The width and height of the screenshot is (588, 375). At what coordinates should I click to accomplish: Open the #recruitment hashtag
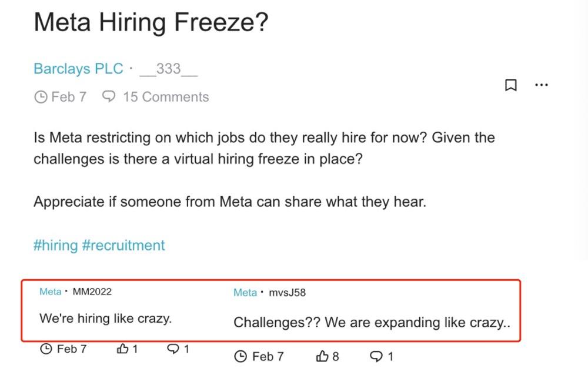point(123,245)
